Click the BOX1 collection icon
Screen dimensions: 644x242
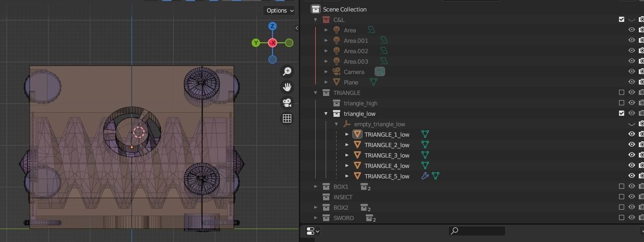pos(326,186)
